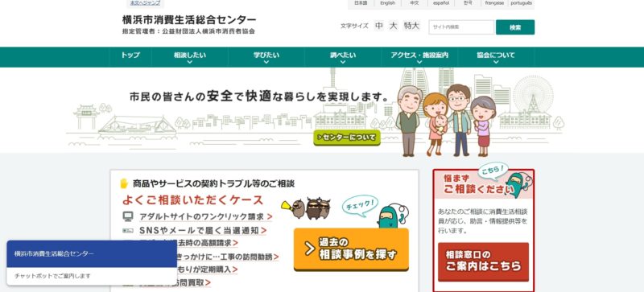Set text size to 中

(x=379, y=26)
